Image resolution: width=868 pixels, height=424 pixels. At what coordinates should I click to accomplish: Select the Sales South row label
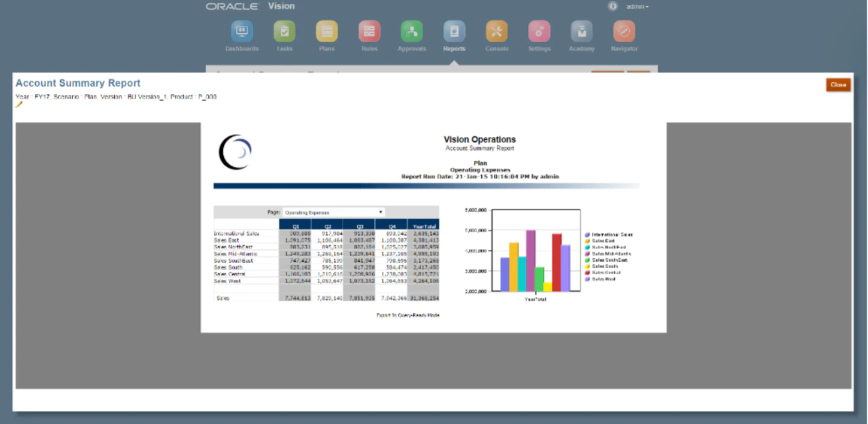pyautogui.click(x=228, y=267)
